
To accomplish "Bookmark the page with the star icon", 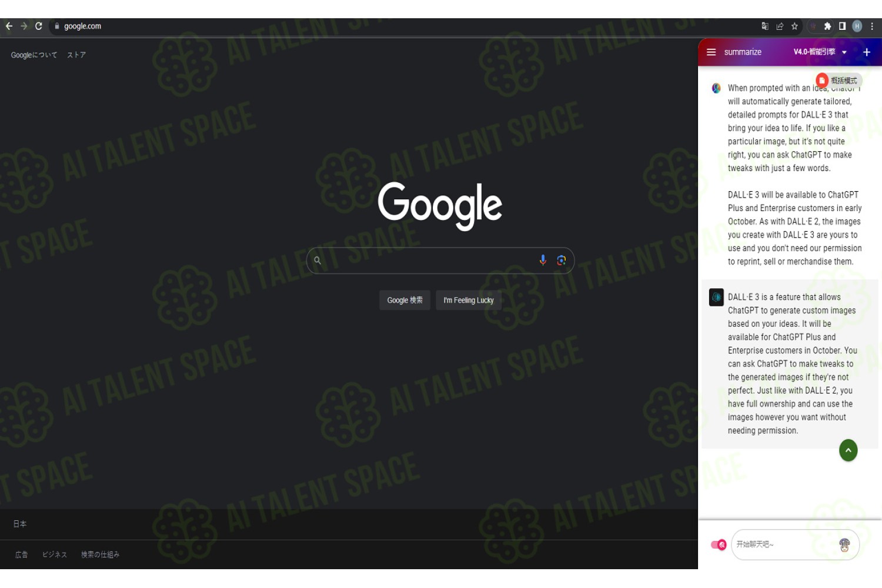I will (794, 26).
